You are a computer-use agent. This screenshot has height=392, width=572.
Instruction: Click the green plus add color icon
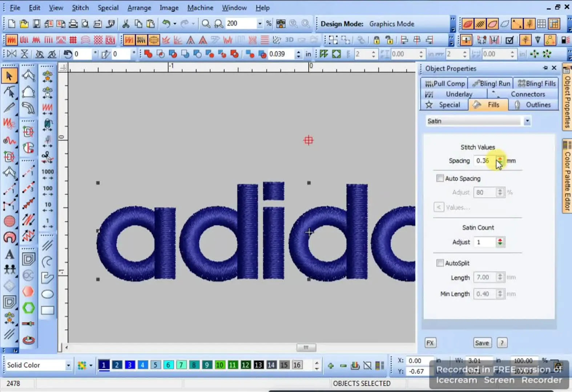[x=331, y=366]
